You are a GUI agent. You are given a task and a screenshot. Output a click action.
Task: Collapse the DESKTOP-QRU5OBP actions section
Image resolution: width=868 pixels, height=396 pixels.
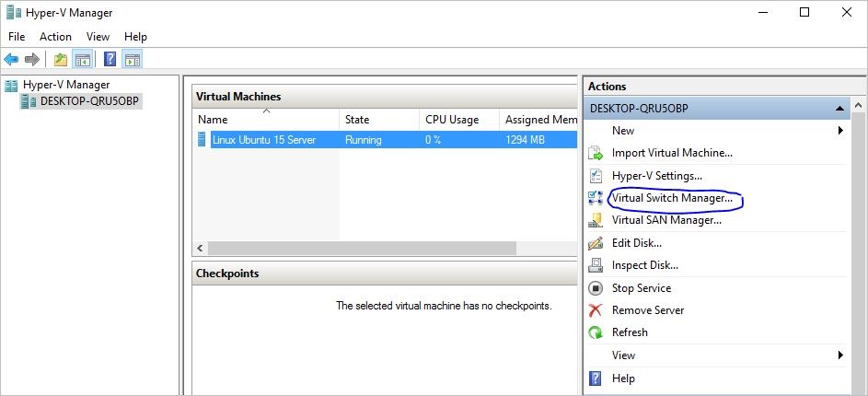pos(839,109)
